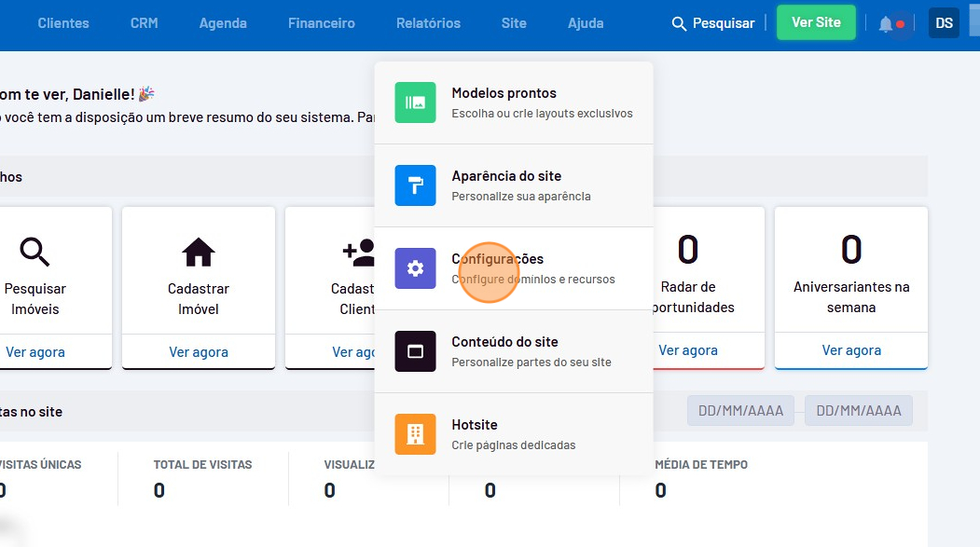
Task: Click Ver agora under Aniversariantes na semana
Action: 850,351
